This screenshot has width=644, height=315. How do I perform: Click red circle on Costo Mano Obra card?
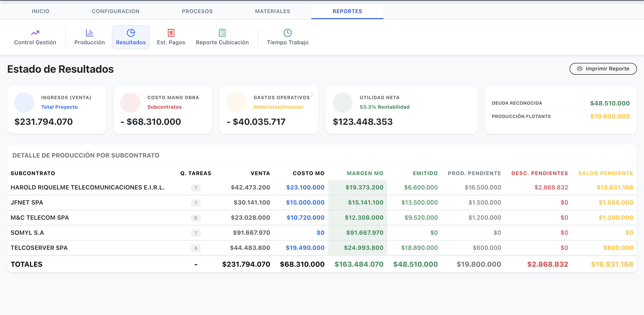[130, 103]
